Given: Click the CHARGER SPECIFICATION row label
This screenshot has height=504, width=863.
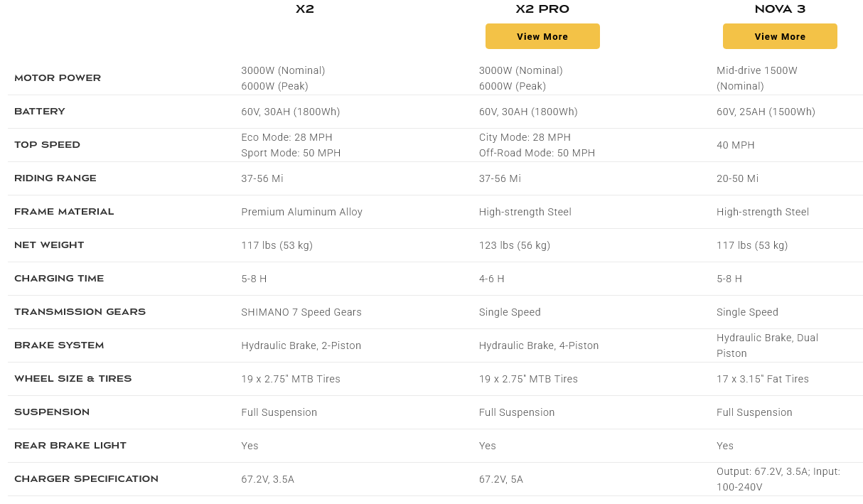Looking at the screenshot, I should pyautogui.click(x=86, y=479).
